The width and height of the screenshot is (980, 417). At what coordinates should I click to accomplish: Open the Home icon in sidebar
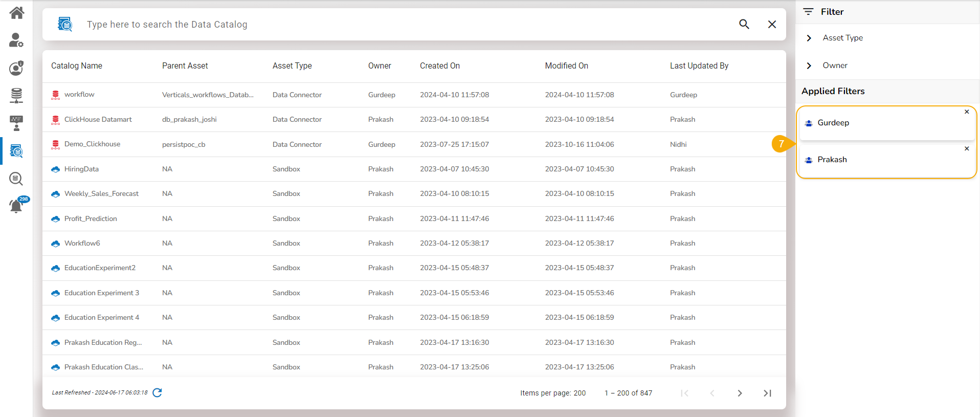click(16, 13)
